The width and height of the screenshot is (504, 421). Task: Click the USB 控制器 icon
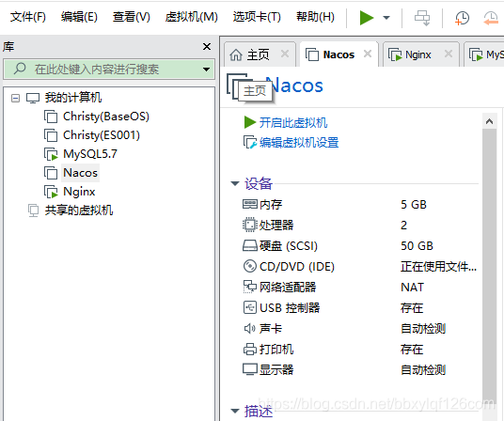(x=250, y=307)
